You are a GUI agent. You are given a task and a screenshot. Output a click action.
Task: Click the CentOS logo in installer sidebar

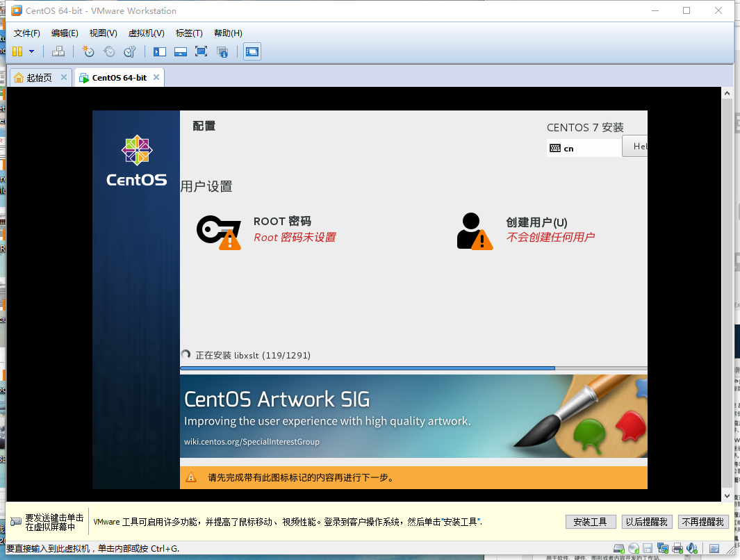click(136, 161)
